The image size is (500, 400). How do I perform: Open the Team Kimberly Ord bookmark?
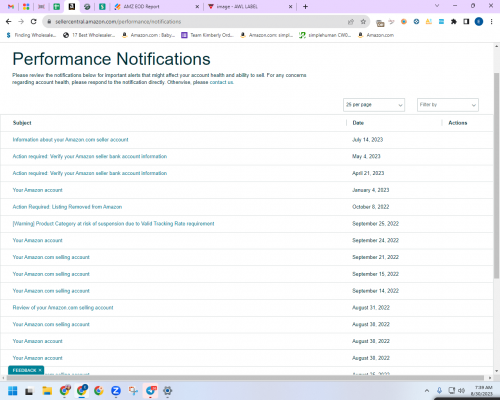[207, 35]
